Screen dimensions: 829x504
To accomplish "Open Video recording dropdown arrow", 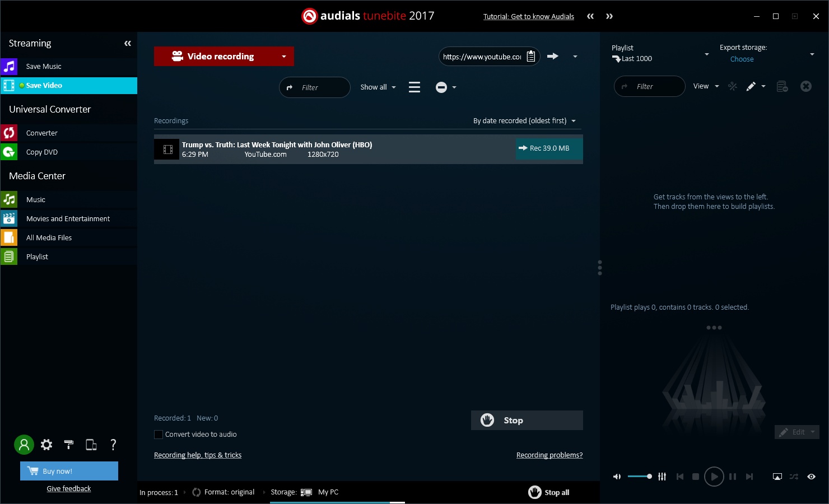I will pos(284,56).
